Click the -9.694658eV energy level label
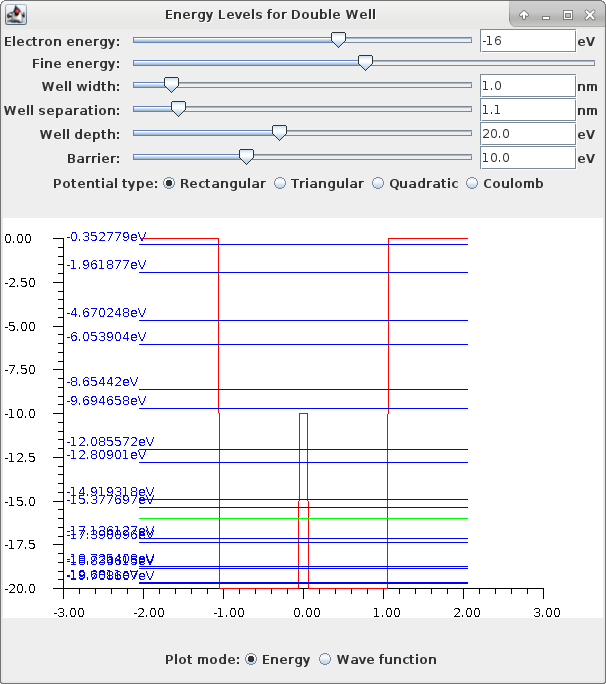The width and height of the screenshot is (606, 684). coord(106,400)
